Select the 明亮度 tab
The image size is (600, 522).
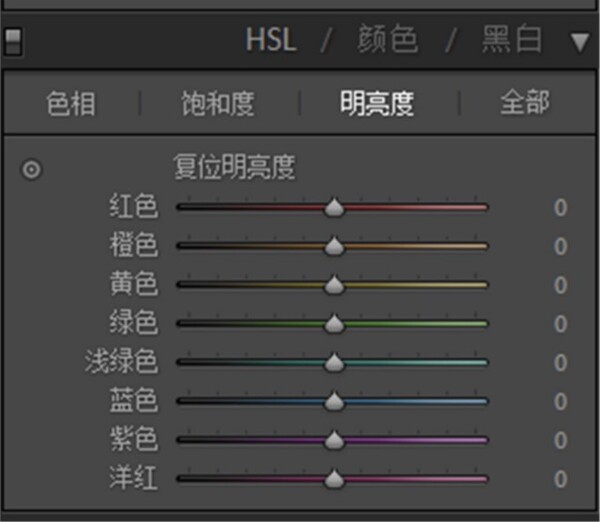377,103
